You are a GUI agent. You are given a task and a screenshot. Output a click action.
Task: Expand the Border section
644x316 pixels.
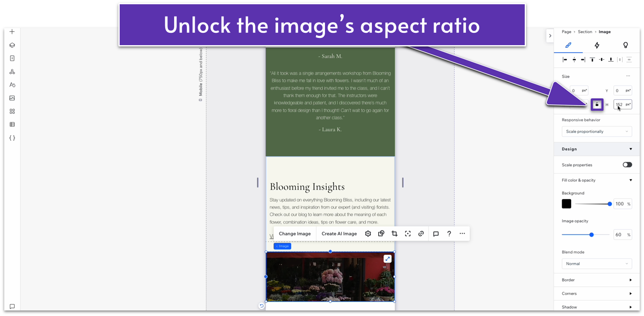tap(631, 280)
